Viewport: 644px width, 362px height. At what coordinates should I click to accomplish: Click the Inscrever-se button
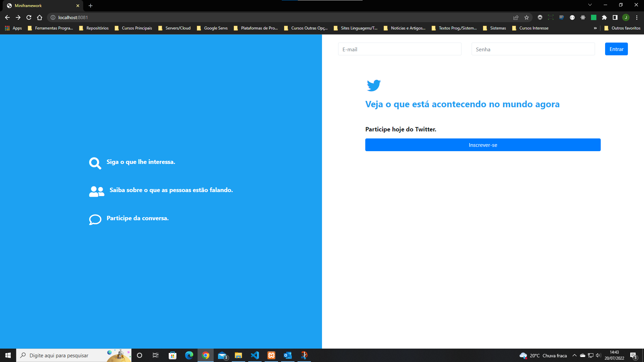tap(483, 145)
